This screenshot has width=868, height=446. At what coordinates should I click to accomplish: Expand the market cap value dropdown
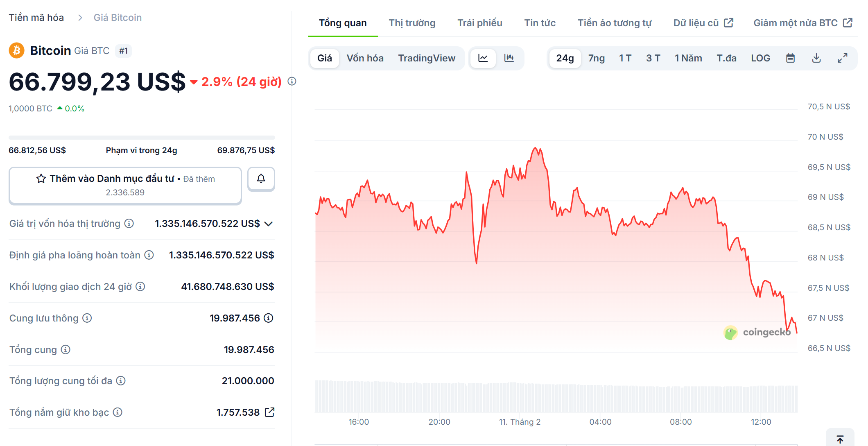point(268,224)
